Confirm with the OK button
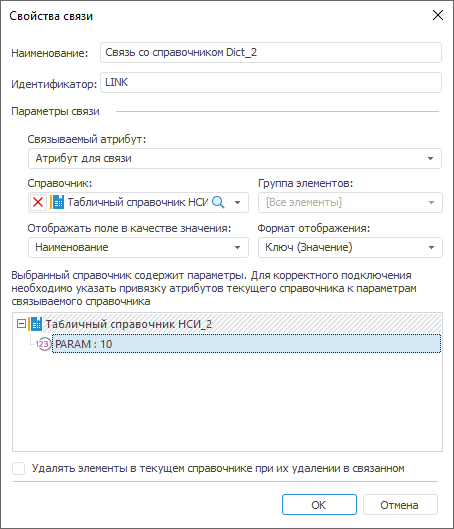This screenshot has width=454, height=529. pos(319,505)
